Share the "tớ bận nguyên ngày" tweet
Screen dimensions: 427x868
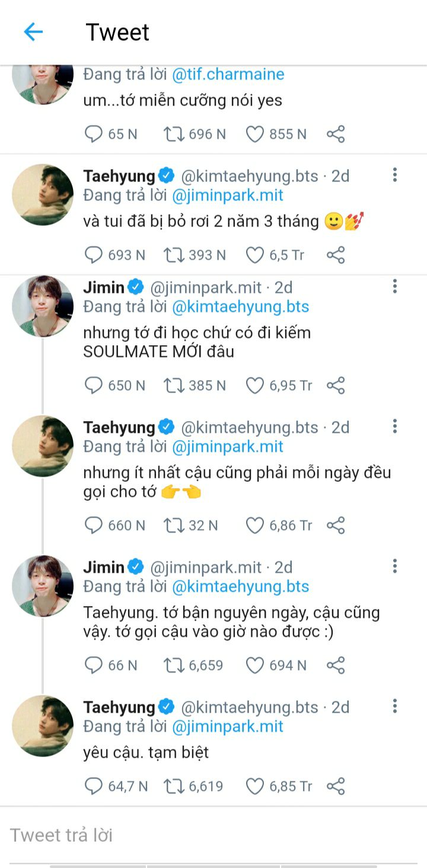[336, 665]
